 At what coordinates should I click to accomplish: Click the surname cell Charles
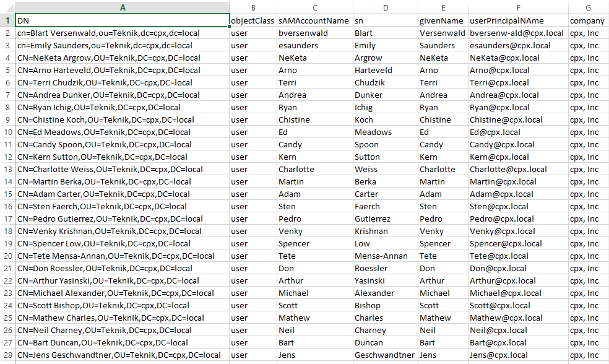pos(386,318)
